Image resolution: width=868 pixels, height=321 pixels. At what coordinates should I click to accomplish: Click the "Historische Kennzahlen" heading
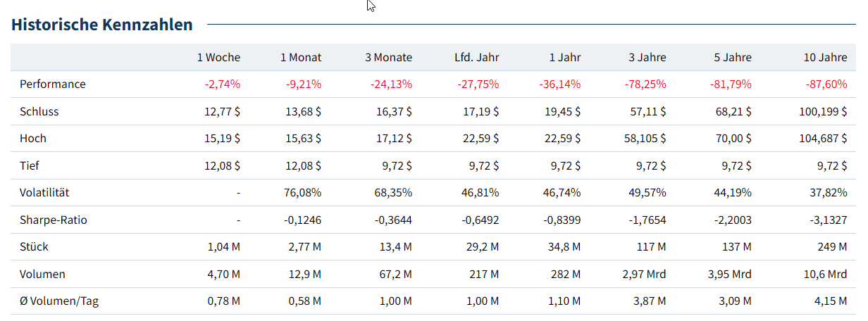pyautogui.click(x=102, y=25)
